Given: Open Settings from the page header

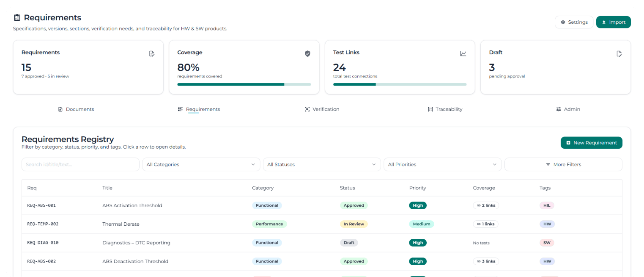Looking at the screenshot, I should 574,22.
